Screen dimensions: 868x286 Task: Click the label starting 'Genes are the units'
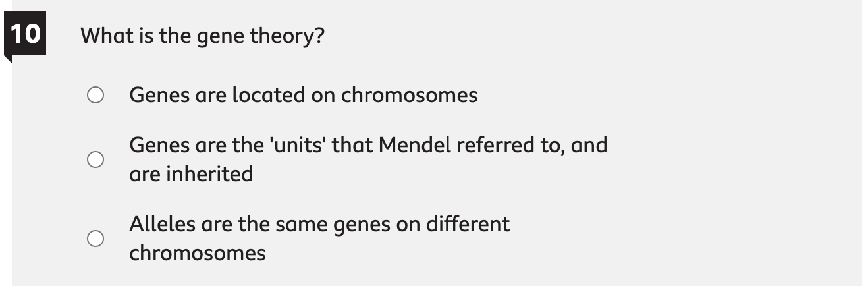367,145
